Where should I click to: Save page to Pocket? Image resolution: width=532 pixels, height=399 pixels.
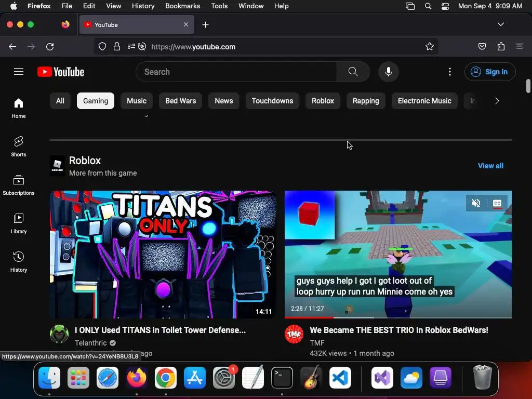482,46
